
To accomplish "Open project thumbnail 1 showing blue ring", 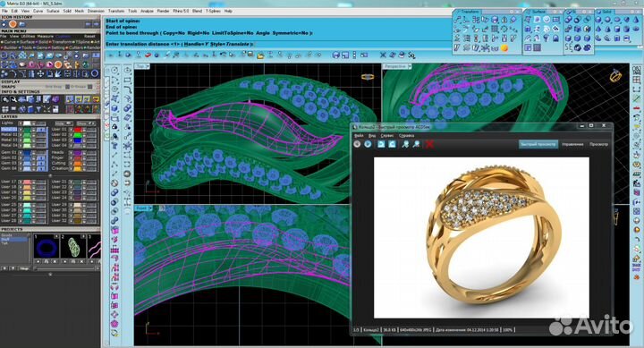I will coord(46,247).
